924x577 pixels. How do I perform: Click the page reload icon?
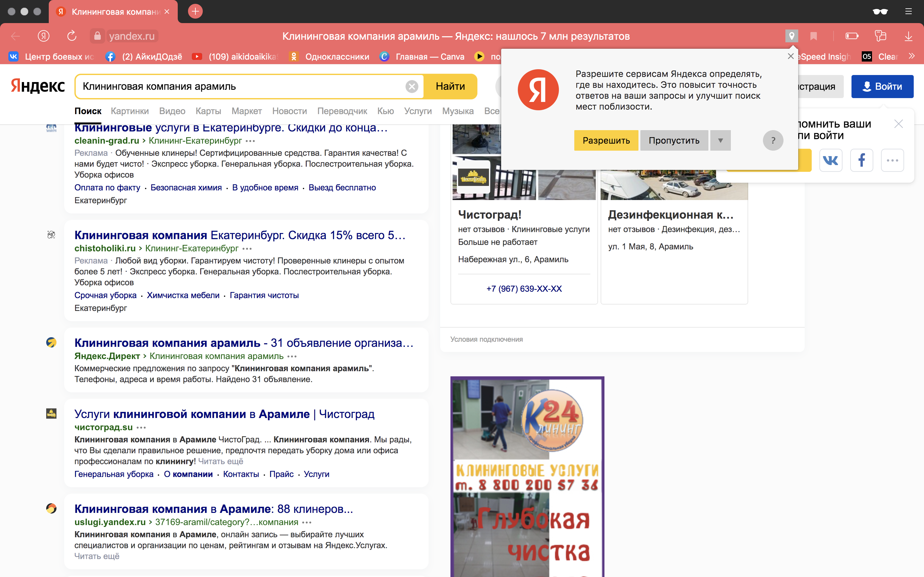tap(72, 36)
